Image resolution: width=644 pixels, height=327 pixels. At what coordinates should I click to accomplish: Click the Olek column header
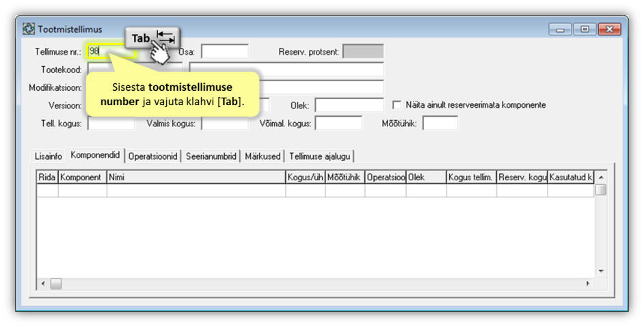coord(427,177)
